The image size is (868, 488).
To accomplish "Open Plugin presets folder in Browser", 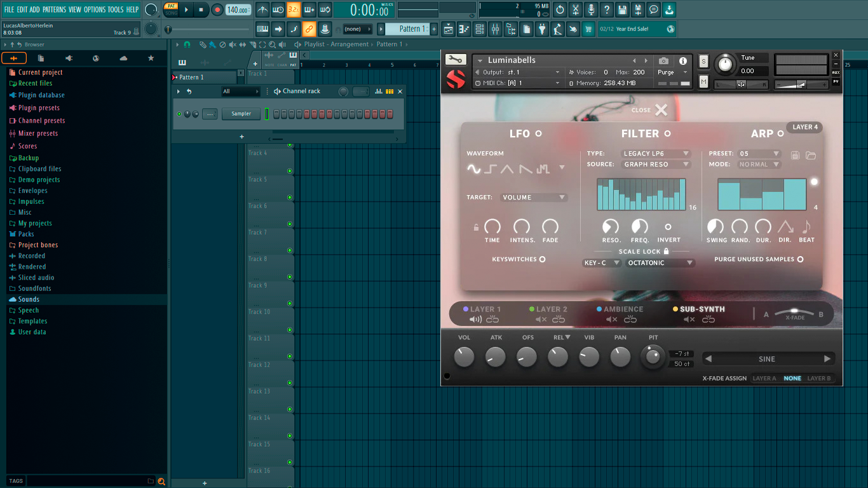I will (39, 108).
